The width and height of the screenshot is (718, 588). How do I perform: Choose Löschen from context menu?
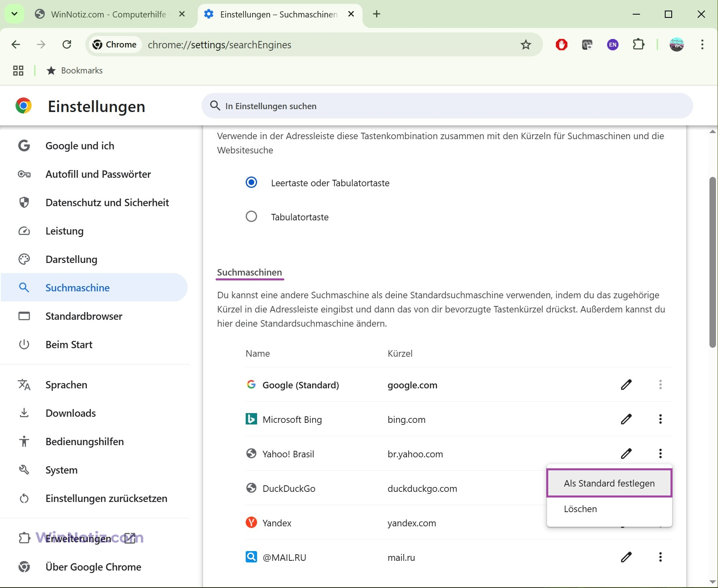point(609,509)
